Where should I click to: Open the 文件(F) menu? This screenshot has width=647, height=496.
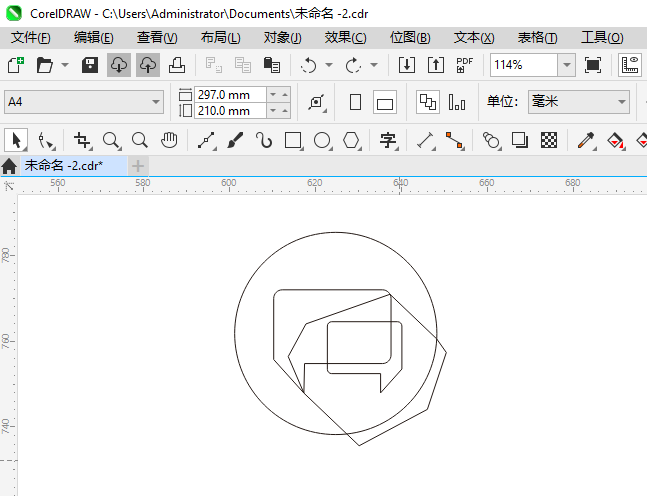pyautogui.click(x=31, y=38)
